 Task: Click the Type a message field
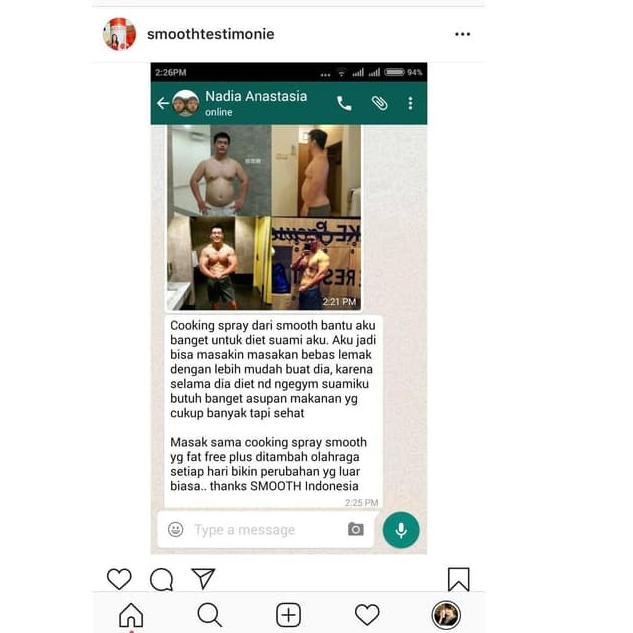[x=266, y=530]
